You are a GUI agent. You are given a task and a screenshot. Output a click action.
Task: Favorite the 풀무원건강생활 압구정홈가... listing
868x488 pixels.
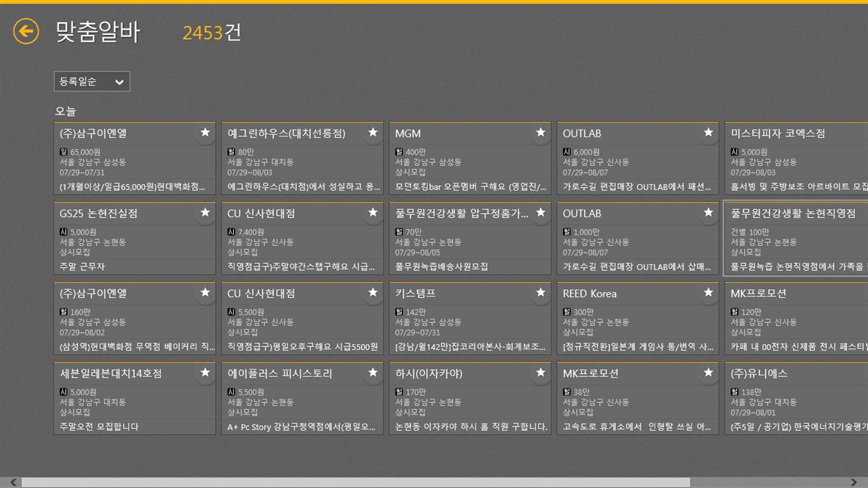pyautogui.click(x=540, y=213)
